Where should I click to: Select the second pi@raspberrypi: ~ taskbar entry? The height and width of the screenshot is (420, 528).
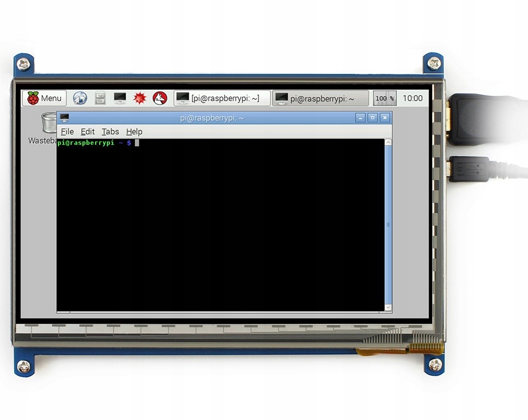pyautogui.click(x=320, y=98)
